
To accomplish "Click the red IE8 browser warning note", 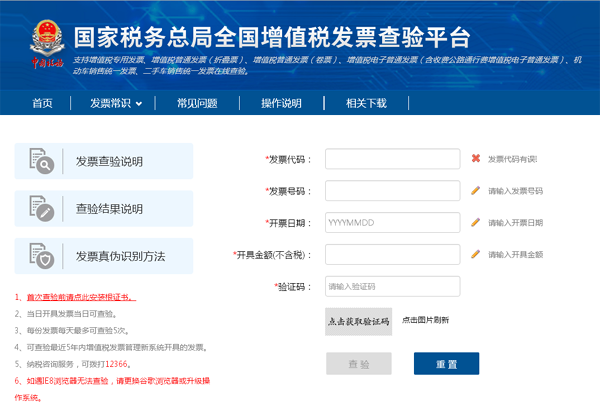I will [x=112, y=389].
